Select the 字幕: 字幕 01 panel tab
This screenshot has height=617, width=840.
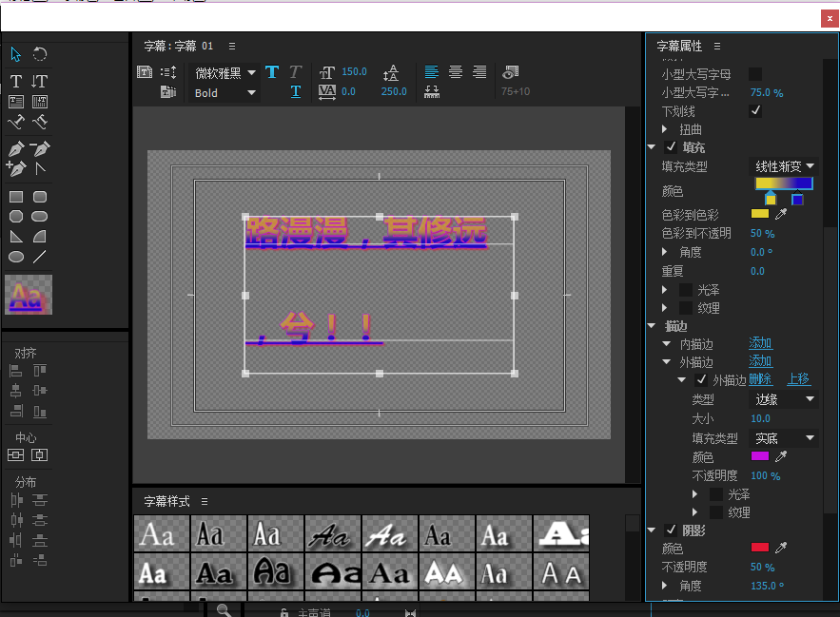(x=179, y=46)
